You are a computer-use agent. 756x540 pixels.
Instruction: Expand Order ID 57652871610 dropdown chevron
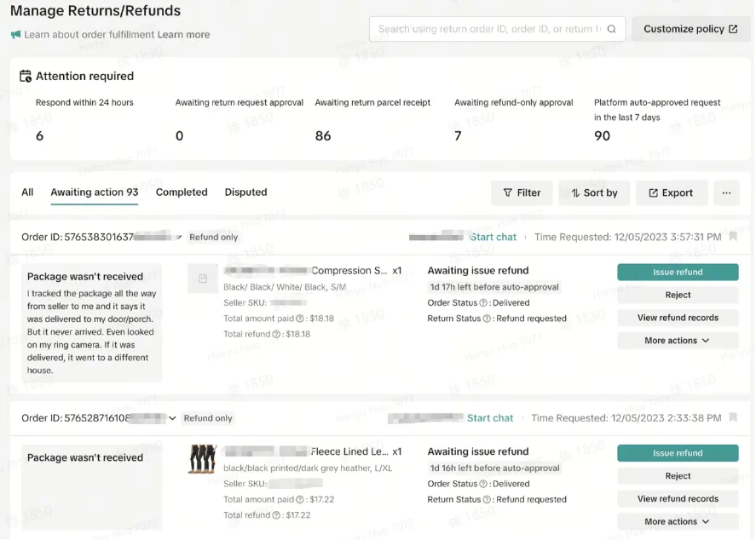(x=172, y=418)
